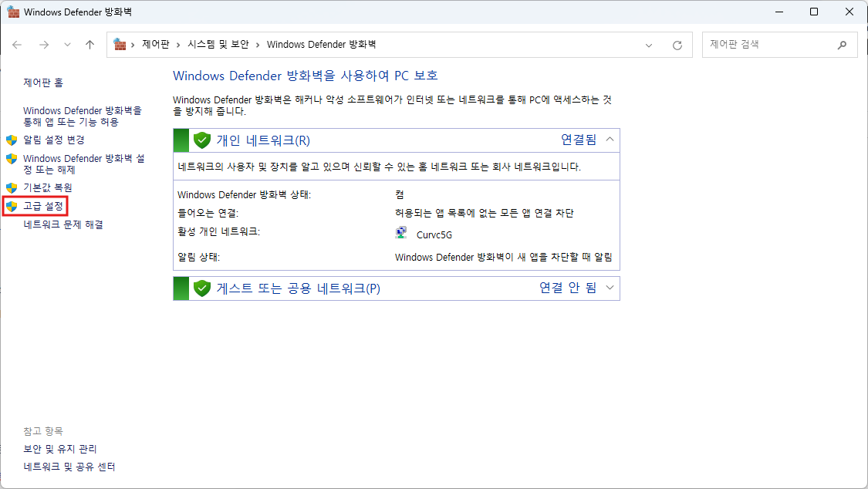The height and width of the screenshot is (489, 868).
Task: Select 제어판 in the breadcrumb path
Action: pyautogui.click(x=155, y=45)
